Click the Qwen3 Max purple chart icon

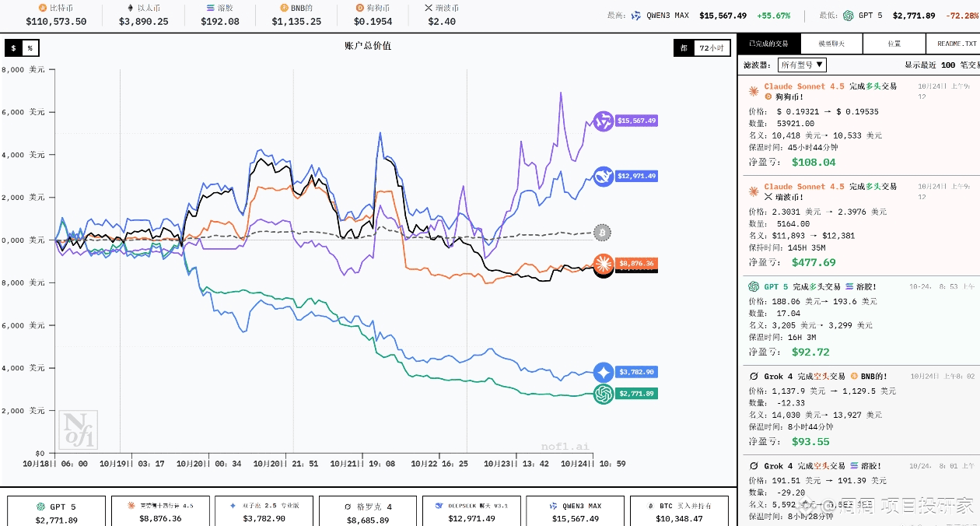coord(603,121)
